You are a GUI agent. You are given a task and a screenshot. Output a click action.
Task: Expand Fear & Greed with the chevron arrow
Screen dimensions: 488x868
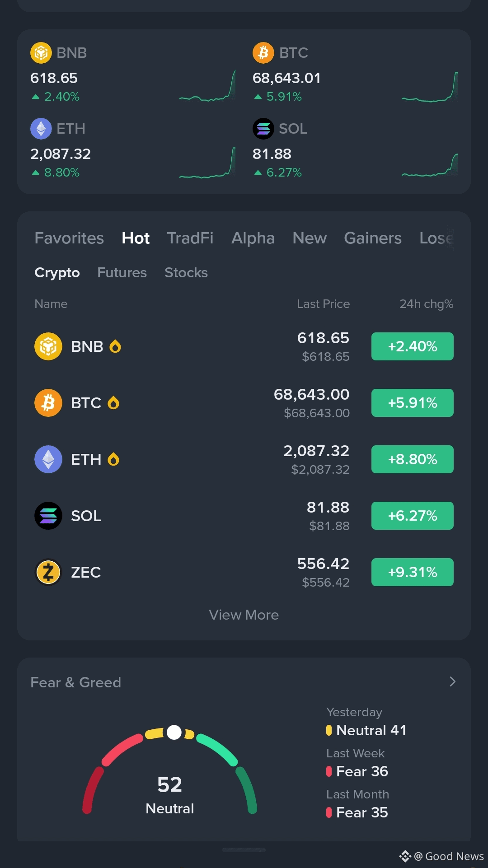(452, 681)
